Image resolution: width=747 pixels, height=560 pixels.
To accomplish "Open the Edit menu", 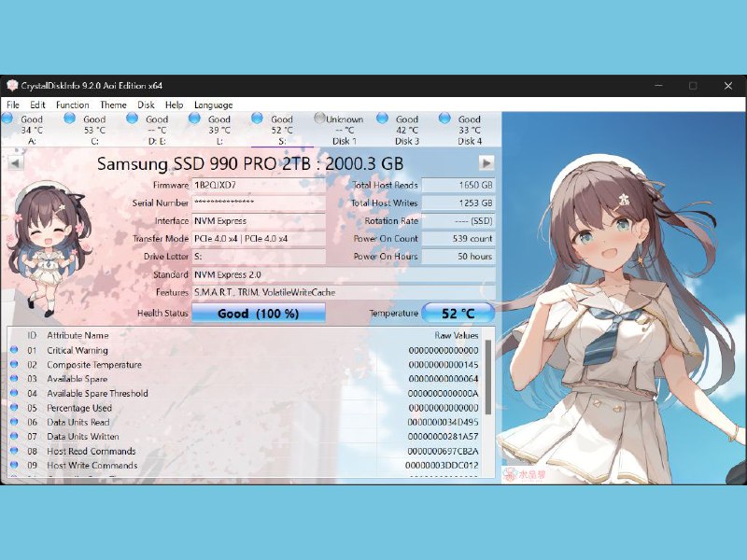I will [x=37, y=105].
